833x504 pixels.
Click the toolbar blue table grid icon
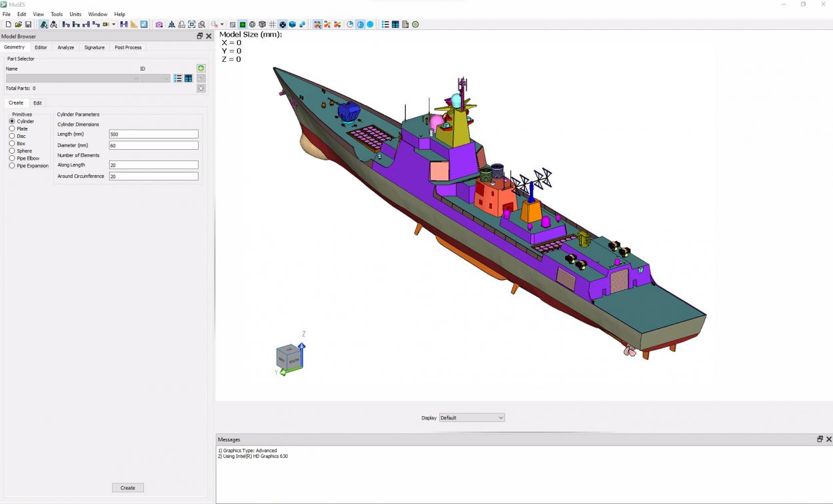(x=395, y=25)
